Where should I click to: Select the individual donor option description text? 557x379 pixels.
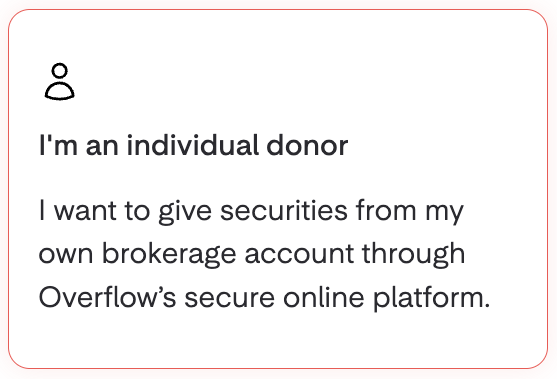tap(265, 254)
